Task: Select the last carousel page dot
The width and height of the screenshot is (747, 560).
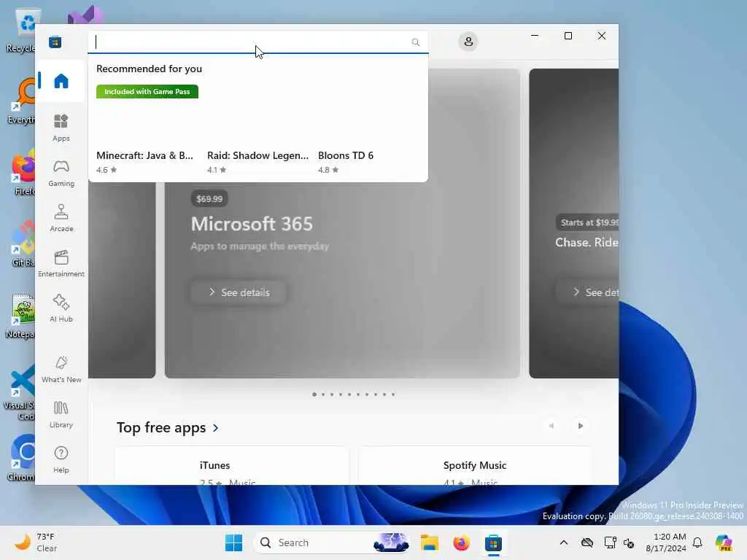Action: 393,394
